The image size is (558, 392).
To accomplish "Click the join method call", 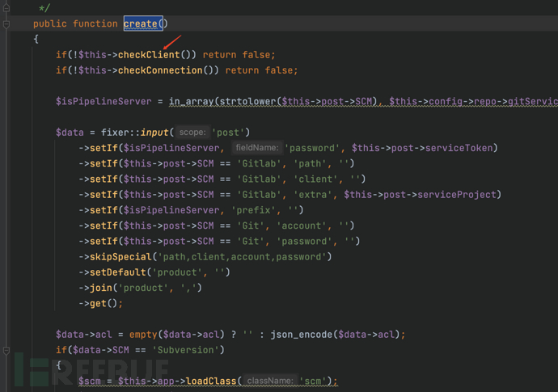I will coord(102,288).
